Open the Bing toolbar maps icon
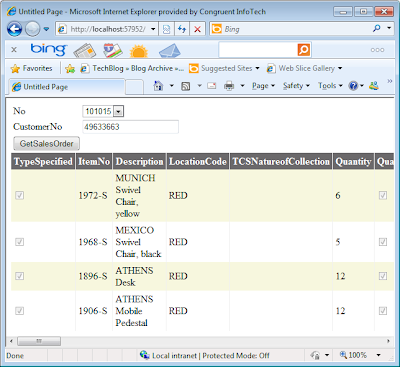 [x=112, y=50]
